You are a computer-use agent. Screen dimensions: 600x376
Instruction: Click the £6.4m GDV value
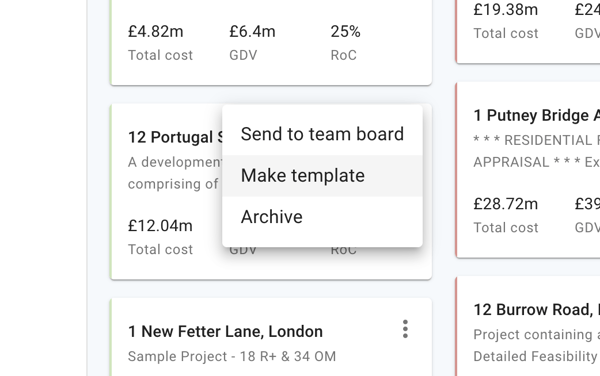[252, 31]
